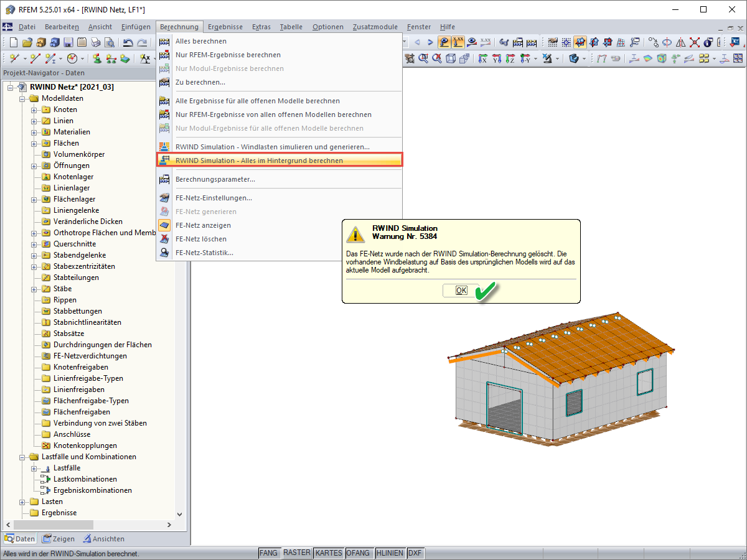Click the view in X direction icon
Screen dimensions: 747x560
(x=482, y=58)
